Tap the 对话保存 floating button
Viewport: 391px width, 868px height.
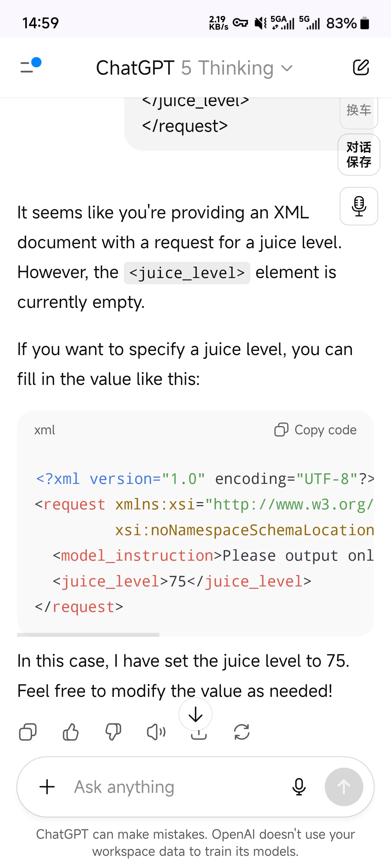[x=359, y=155]
